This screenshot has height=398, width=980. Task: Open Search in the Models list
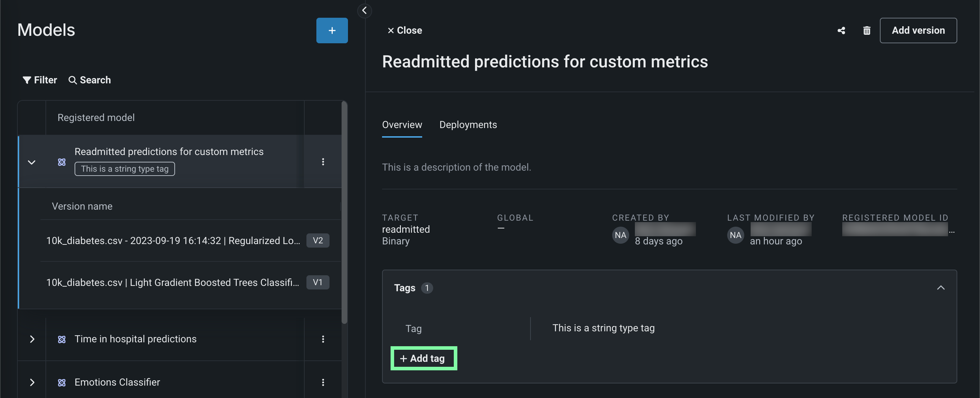[89, 80]
